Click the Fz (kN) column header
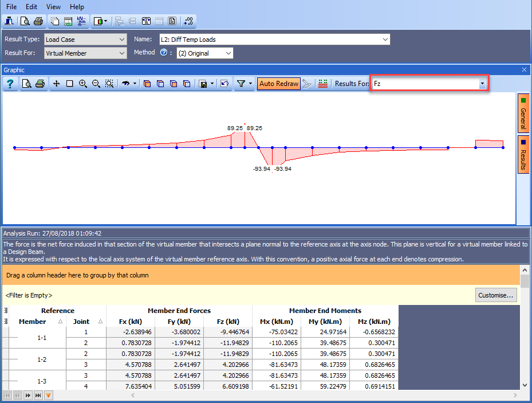The height and width of the screenshot is (403, 532). tap(228, 322)
